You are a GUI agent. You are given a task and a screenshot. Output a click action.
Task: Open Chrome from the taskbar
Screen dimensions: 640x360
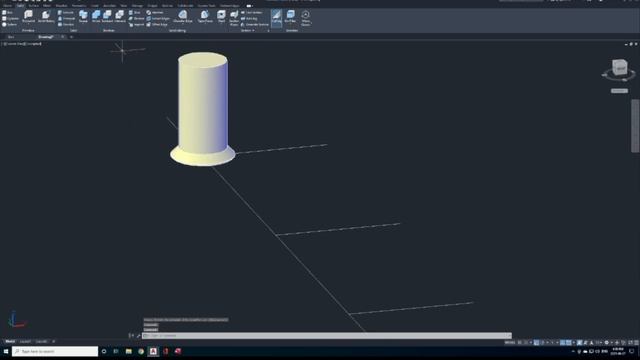(x=141, y=351)
